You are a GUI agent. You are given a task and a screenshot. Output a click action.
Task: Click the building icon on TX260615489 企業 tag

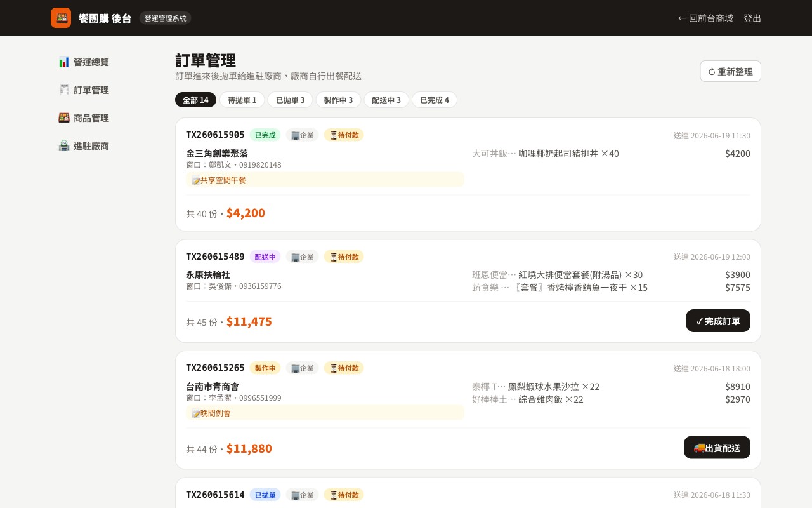pos(295,257)
